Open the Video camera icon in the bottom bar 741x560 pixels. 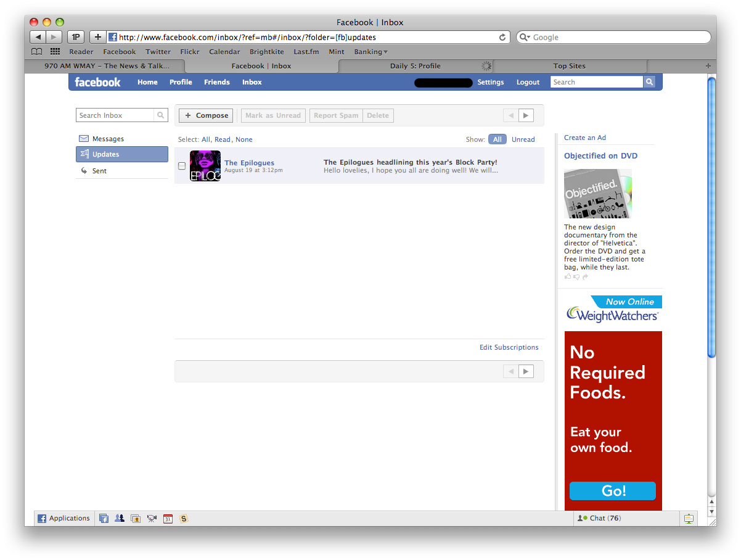point(152,519)
